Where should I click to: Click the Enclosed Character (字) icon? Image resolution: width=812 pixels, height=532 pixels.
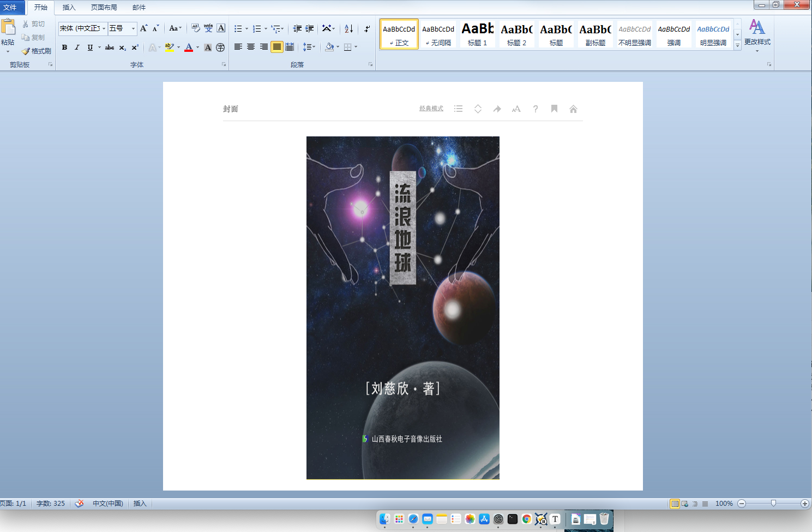[220, 47]
